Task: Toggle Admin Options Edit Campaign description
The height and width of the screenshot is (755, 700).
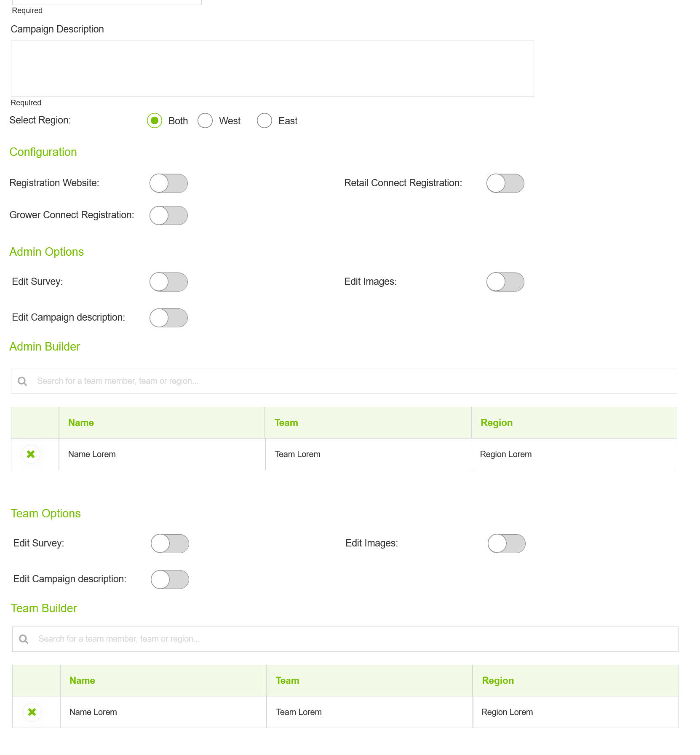Action: click(168, 318)
